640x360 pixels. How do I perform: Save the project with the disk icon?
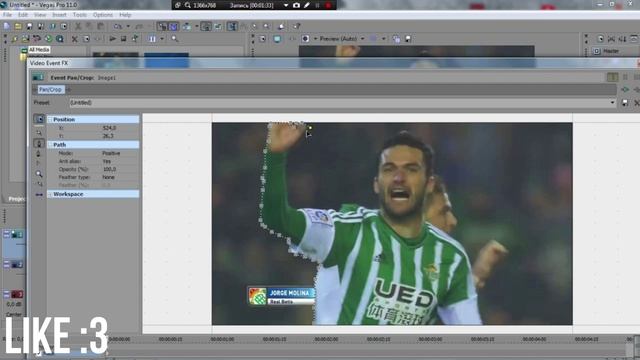(x=29, y=27)
